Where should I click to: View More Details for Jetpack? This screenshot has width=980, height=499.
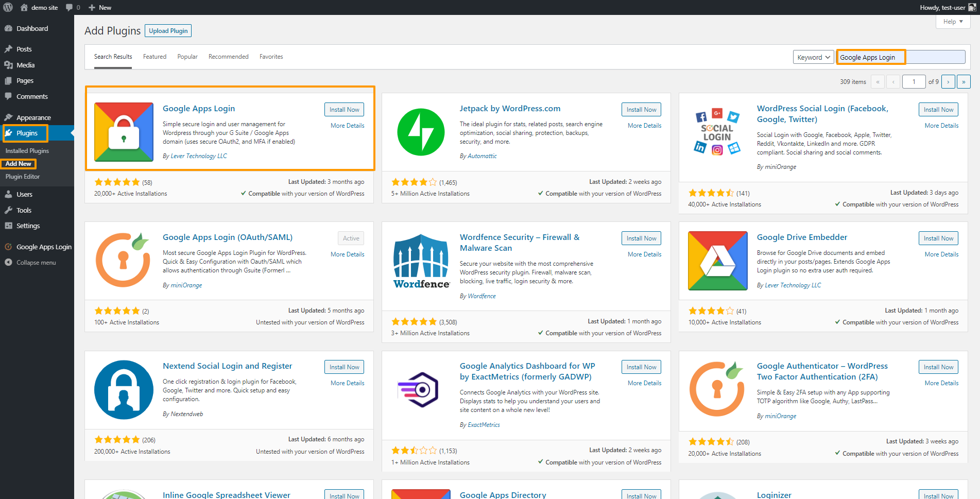644,126
